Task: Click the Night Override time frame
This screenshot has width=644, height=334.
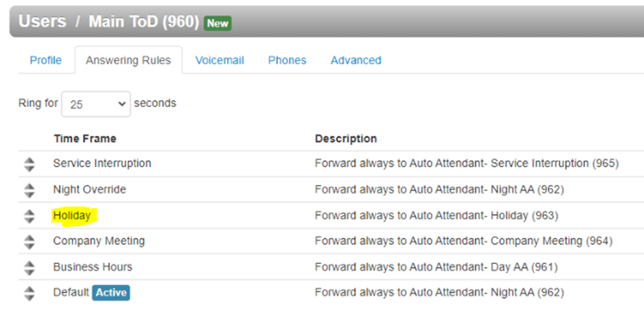Action: pyautogui.click(x=90, y=189)
